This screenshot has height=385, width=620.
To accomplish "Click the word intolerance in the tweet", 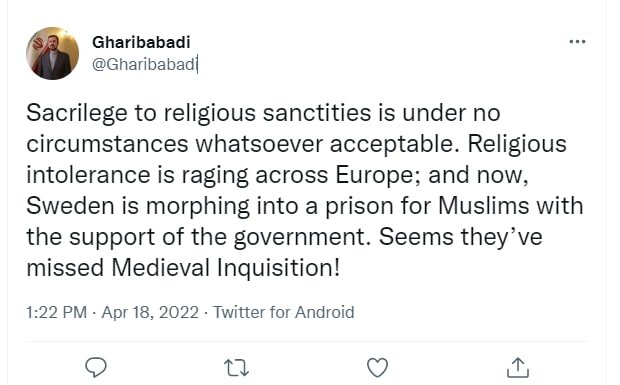I will point(89,176).
